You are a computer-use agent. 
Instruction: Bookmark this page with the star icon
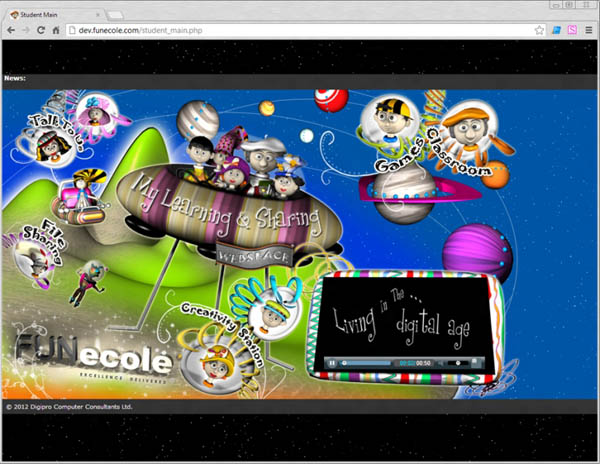539,30
